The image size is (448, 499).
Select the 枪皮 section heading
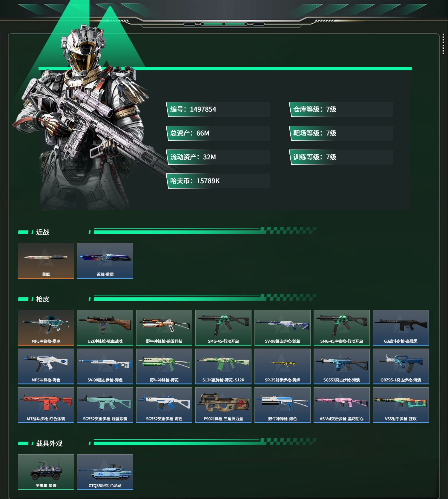tap(43, 299)
